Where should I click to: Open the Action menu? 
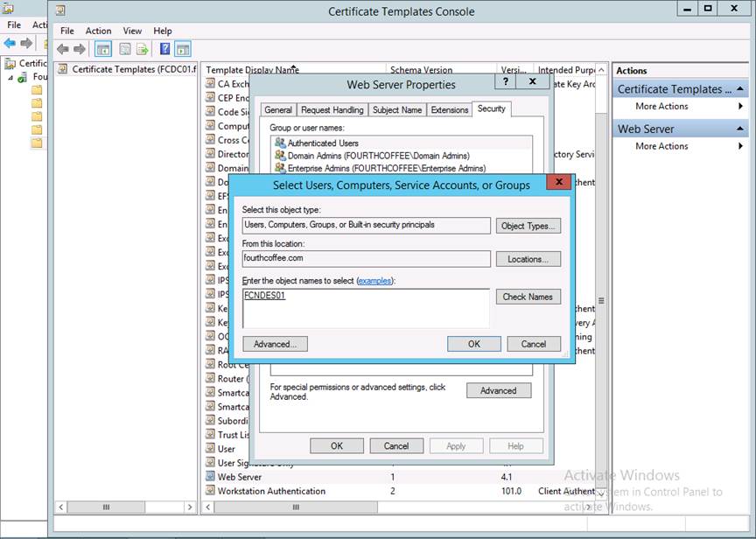click(x=98, y=31)
